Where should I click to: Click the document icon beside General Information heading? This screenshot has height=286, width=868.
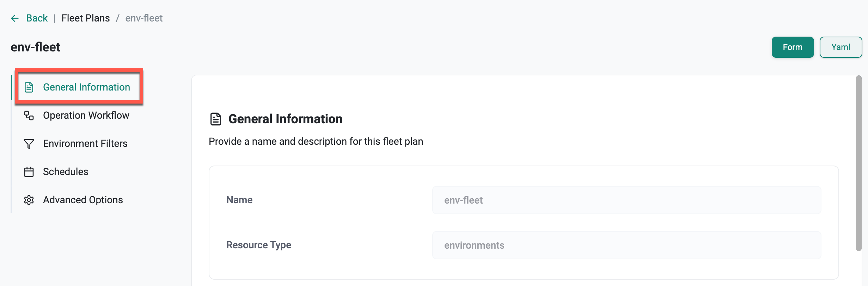coord(216,119)
